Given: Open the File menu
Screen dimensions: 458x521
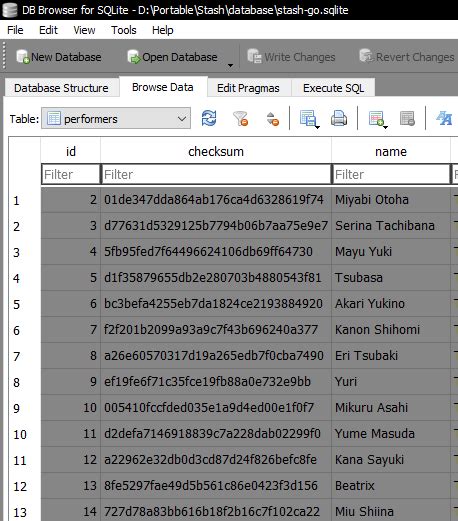Looking at the screenshot, I should click(x=15, y=30).
